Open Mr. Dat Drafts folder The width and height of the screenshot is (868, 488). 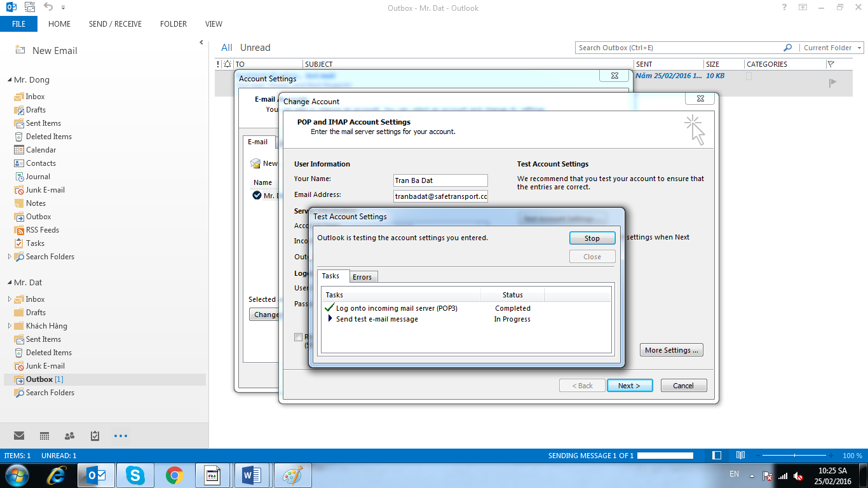[x=36, y=313]
